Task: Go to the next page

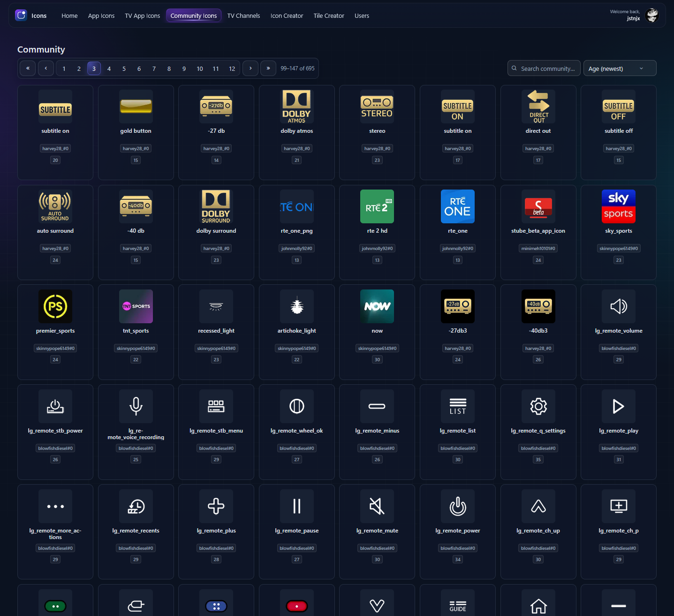Action: (250, 68)
